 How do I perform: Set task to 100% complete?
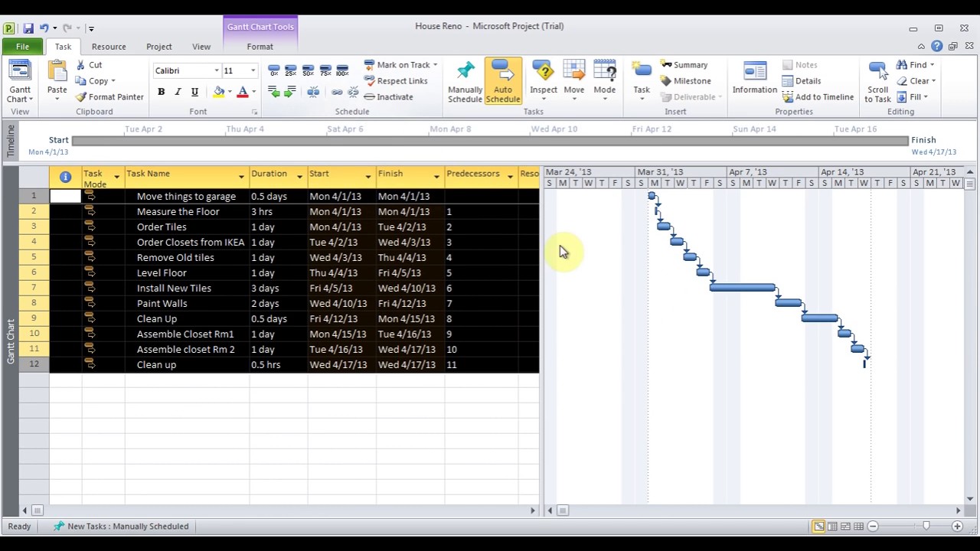[342, 70]
